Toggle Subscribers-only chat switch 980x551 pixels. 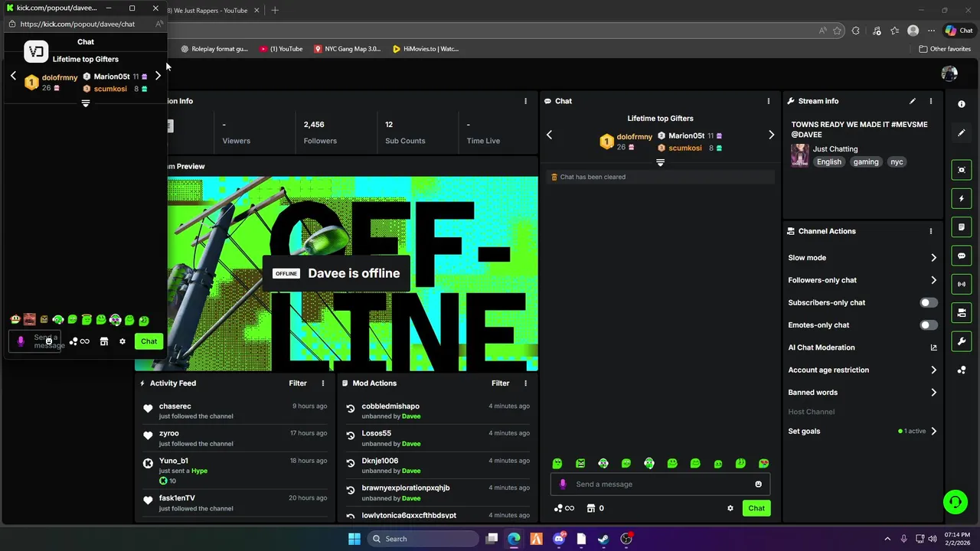[928, 303]
